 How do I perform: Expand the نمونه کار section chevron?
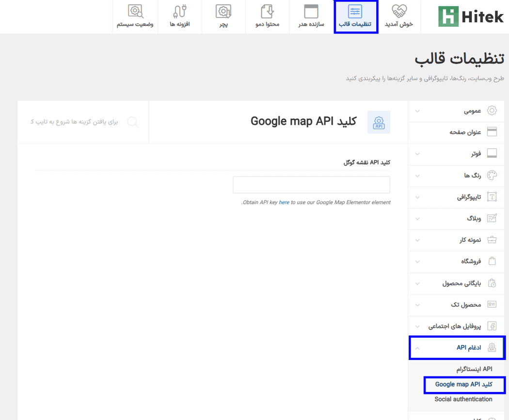[417, 240]
